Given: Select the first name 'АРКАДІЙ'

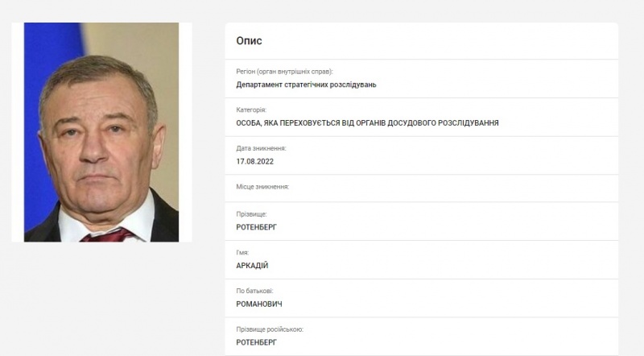Looking at the screenshot, I should coord(252,266).
